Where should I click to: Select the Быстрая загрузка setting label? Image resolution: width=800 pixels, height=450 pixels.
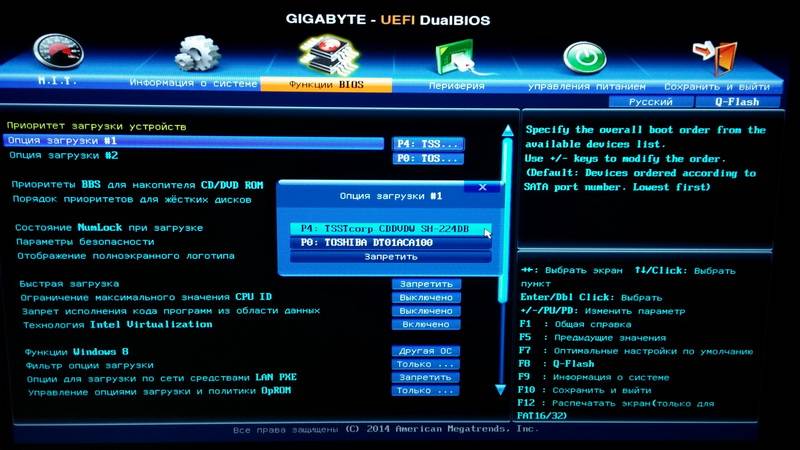(69, 284)
